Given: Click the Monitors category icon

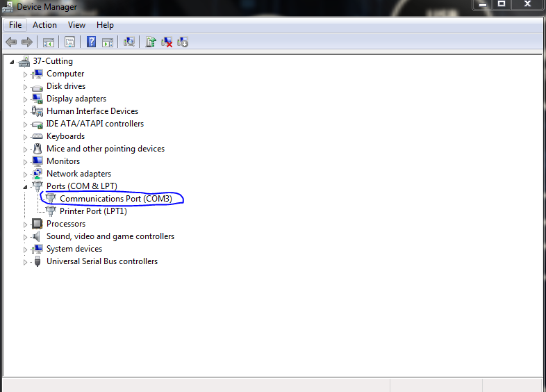Looking at the screenshot, I should click(37, 161).
